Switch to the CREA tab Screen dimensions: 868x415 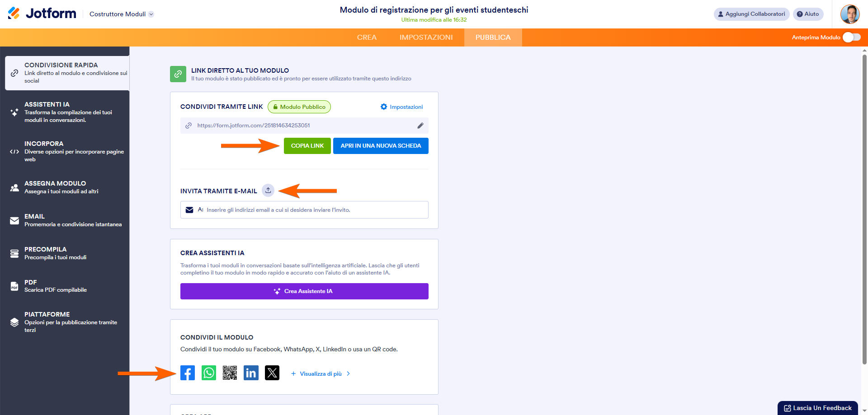click(x=367, y=37)
